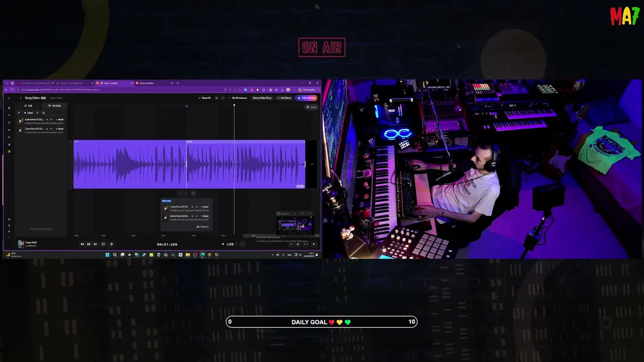
Task: Play the first Extend clip thumbnail
Action: point(20,121)
